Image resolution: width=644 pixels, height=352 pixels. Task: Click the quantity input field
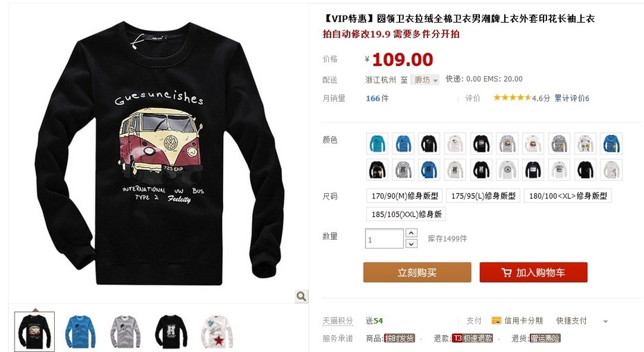pyautogui.click(x=384, y=239)
